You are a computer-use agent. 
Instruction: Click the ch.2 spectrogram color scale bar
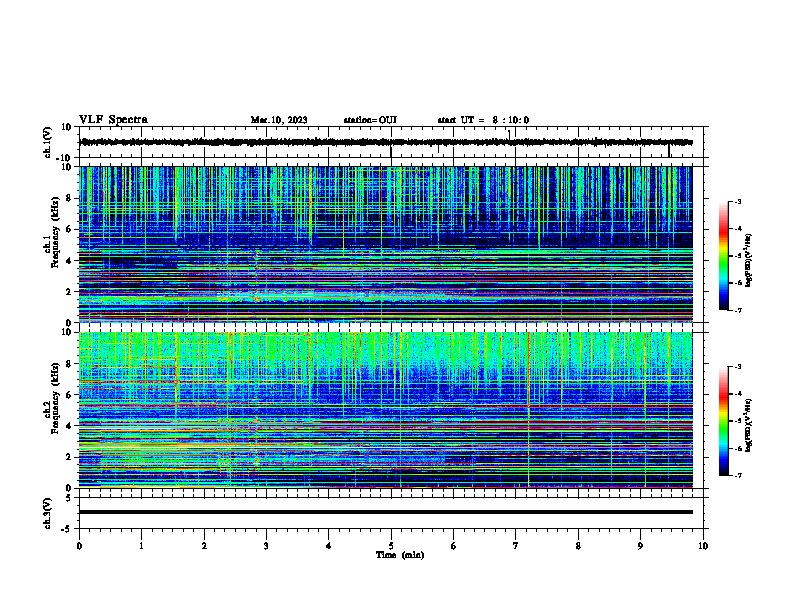[x=723, y=421]
